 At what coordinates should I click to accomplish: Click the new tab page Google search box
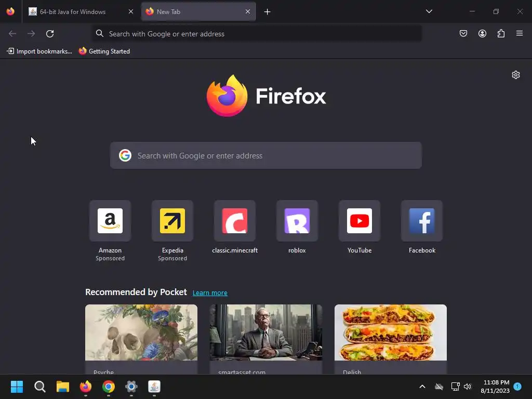[x=265, y=155]
